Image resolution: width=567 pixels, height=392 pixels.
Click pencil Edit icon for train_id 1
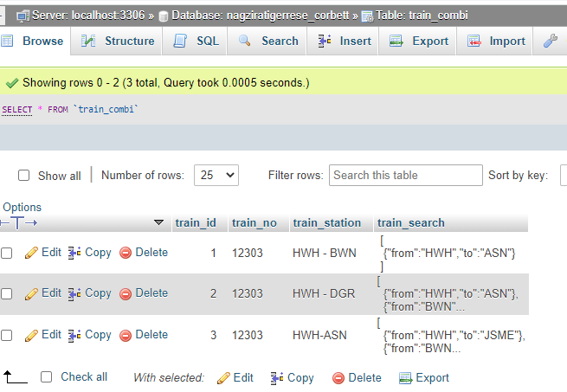(x=31, y=253)
